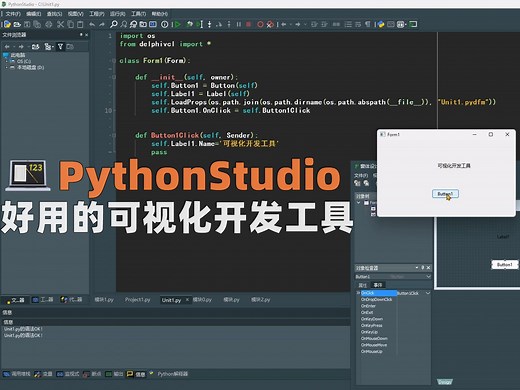
Task: Click Button1 in the running Form1 window
Action: click(445, 194)
